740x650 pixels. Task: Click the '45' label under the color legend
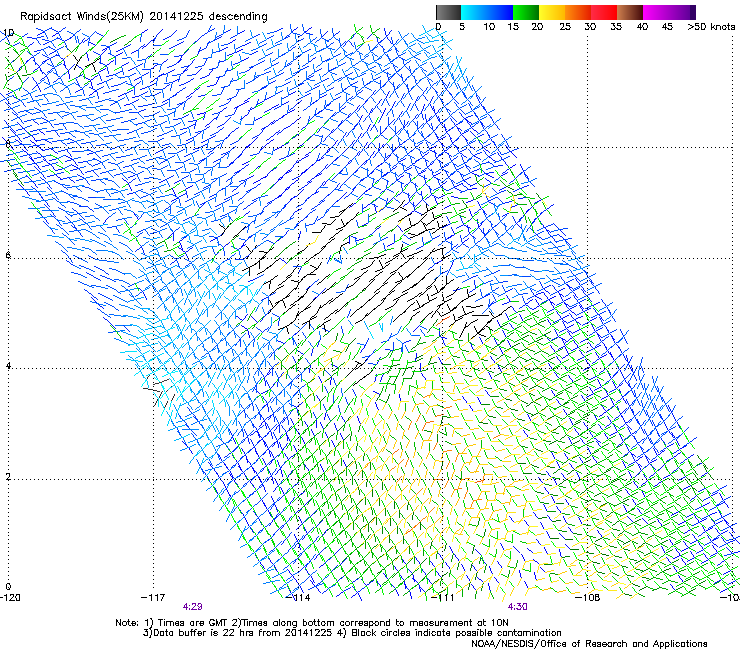[x=667, y=27]
